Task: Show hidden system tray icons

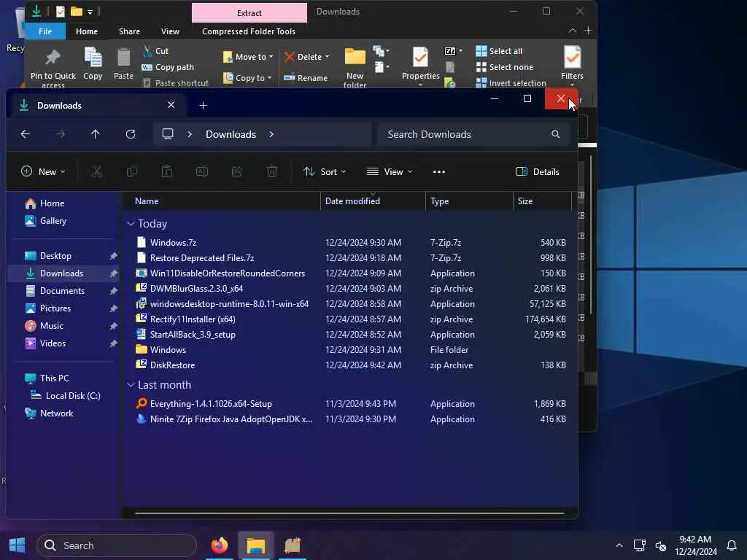Action: [x=619, y=545]
